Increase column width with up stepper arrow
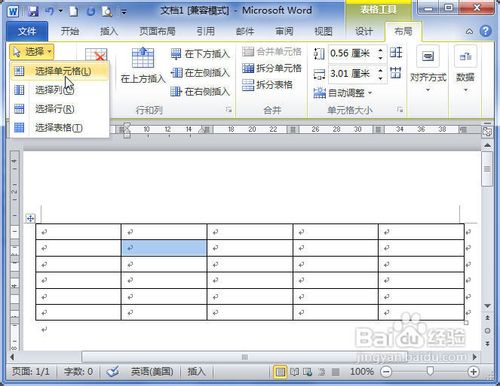This screenshot has width=500, height=386. 380,70
